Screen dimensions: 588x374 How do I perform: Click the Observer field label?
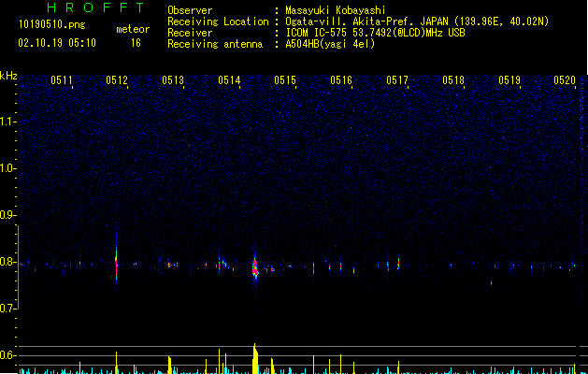coord(190,10)
